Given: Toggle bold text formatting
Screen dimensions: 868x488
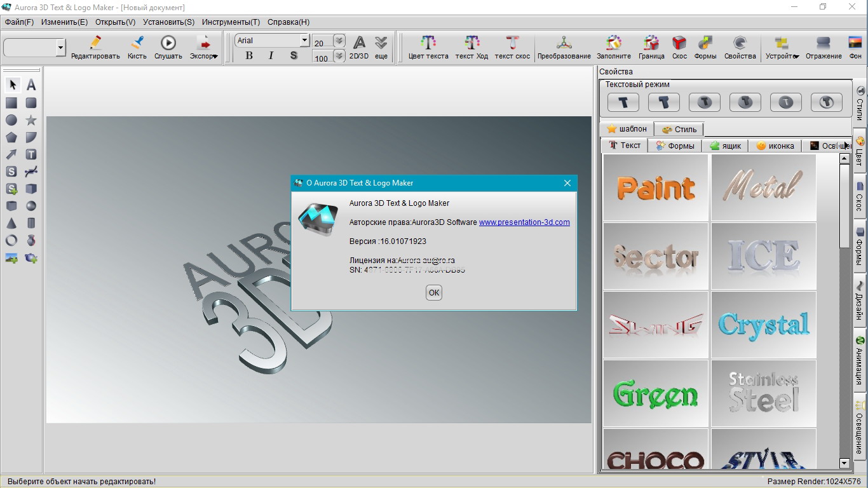Looking at the screenshot, I should point(249,56).
